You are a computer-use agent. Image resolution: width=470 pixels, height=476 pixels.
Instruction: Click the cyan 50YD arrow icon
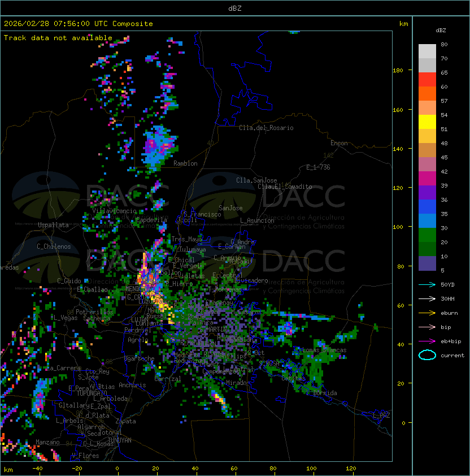click(x=427, y=284)
